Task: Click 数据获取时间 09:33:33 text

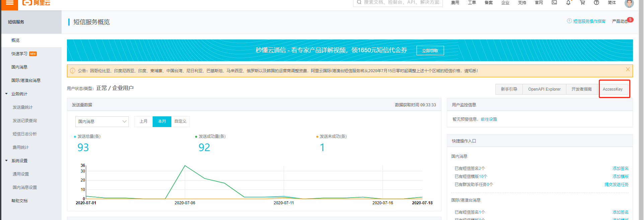Action: click(x=415, y=105)
